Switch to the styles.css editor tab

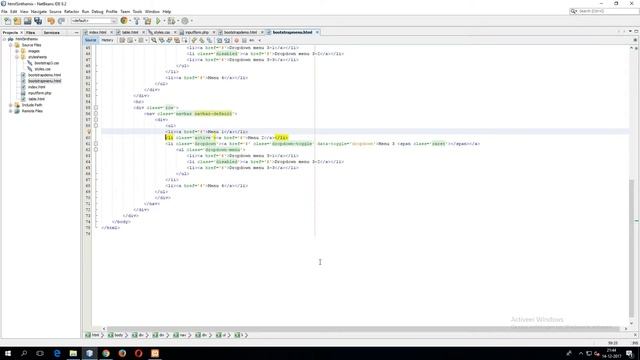(162, 32)
